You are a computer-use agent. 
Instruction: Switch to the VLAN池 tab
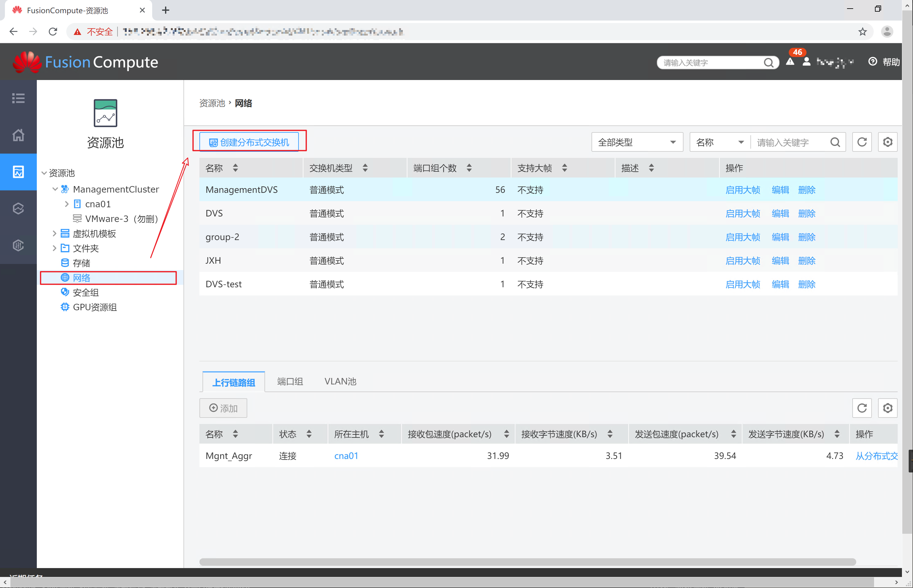tap(340, 381)
